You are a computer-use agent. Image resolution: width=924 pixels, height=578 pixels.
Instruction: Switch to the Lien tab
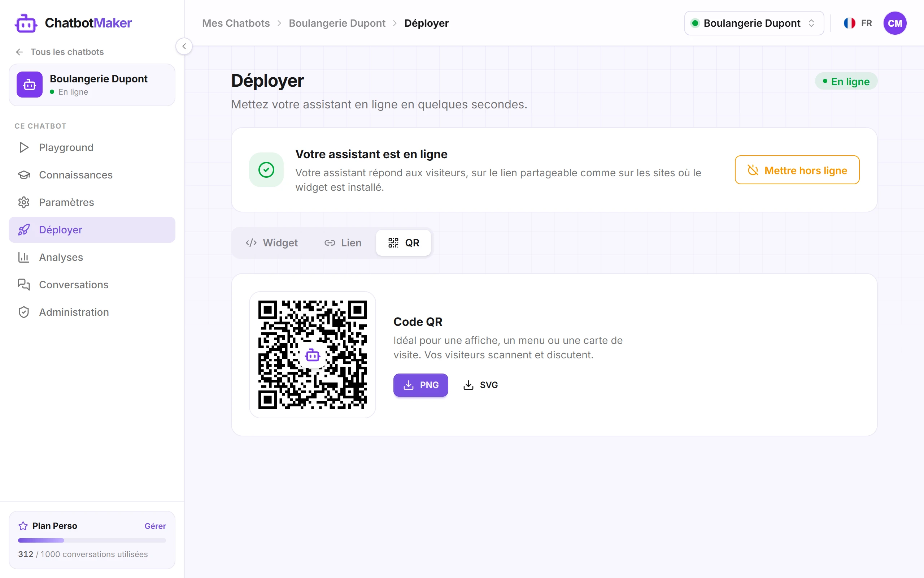coord(343,243)
